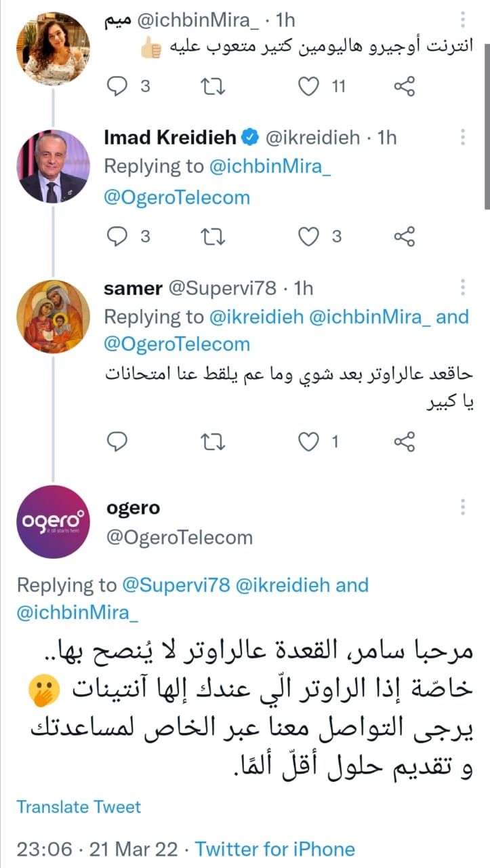Open more options for ميم's tweet
Viewport: 490px width, 868px height.
(464, 22)
